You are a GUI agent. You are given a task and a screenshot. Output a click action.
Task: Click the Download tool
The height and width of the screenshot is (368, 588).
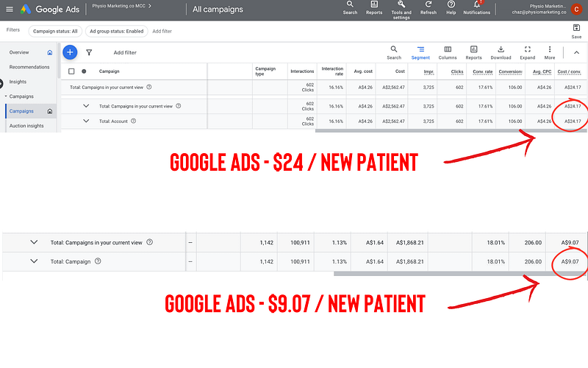501,52
